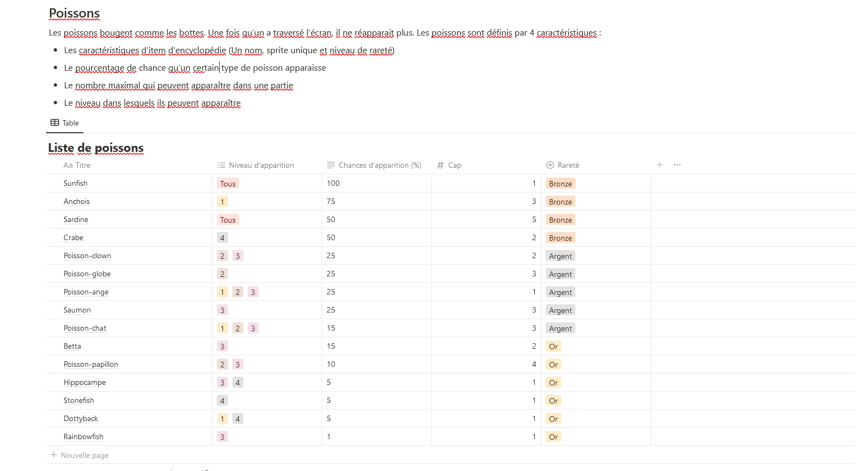Open the three-dots column options menu
Image resolution: width=868 pixels, height=471 pixels.
(x=677, y=164)
